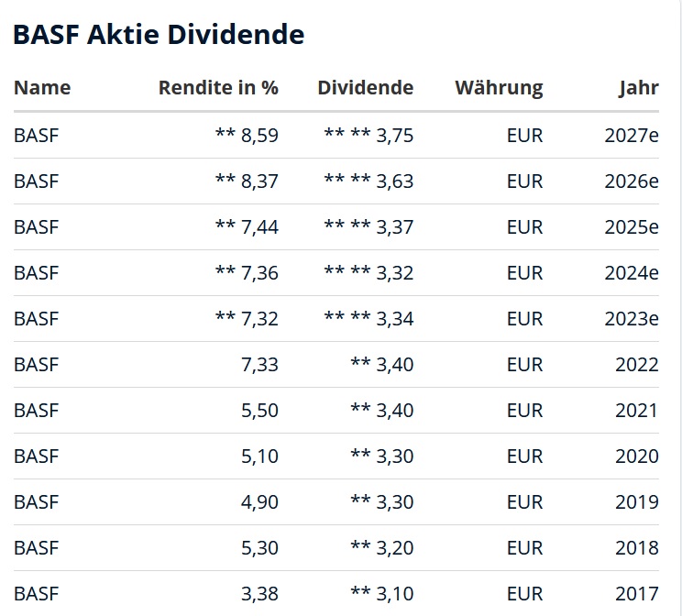
Task: Click the 7,33 yield for 2022
Action: click(x=259, y=365)
